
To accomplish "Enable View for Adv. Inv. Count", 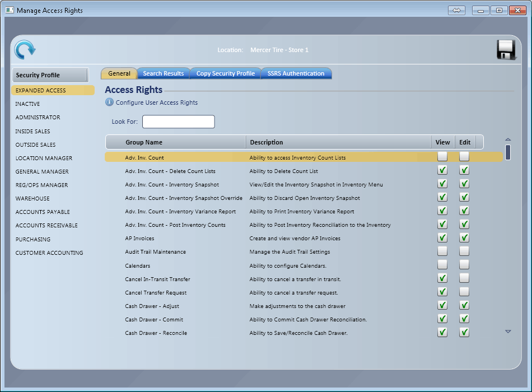I will [442, 156].
